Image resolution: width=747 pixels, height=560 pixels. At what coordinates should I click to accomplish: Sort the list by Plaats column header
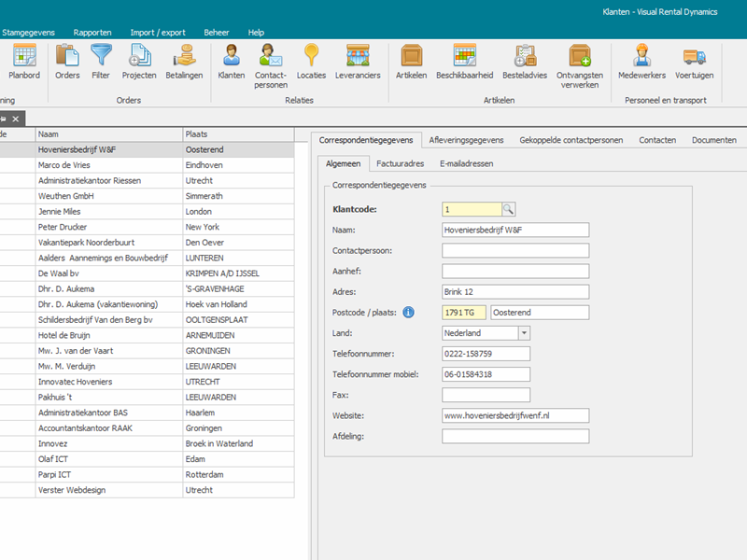238,134
